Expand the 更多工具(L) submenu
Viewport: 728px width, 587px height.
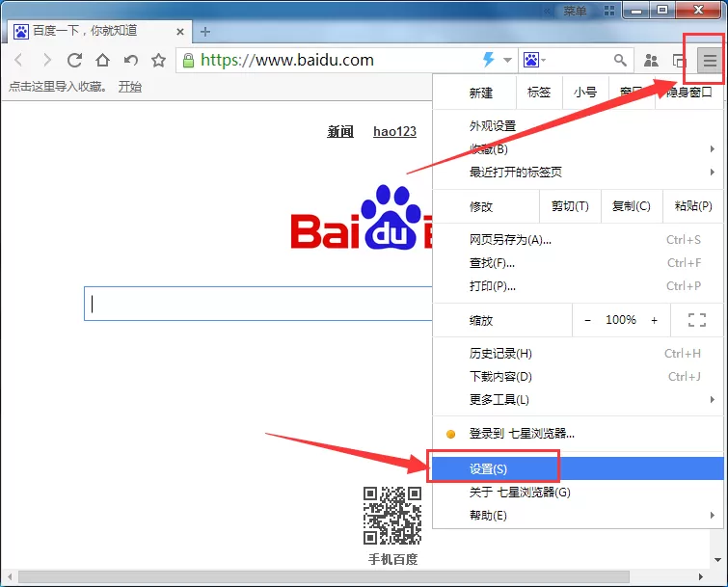578,400
